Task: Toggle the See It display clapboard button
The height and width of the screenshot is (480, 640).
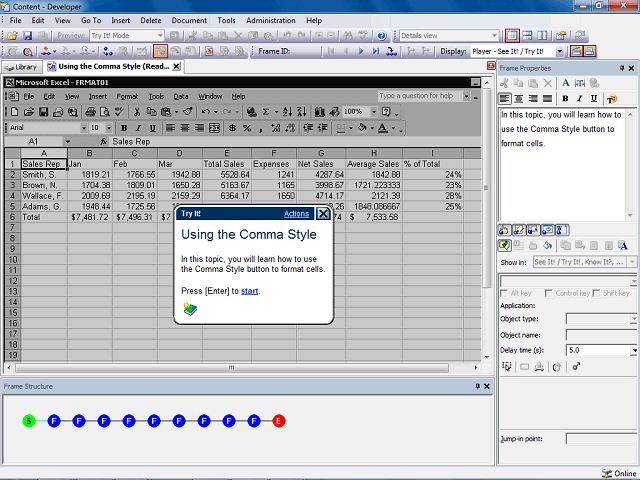Action: pyautogui.click(x=576, y=51)
